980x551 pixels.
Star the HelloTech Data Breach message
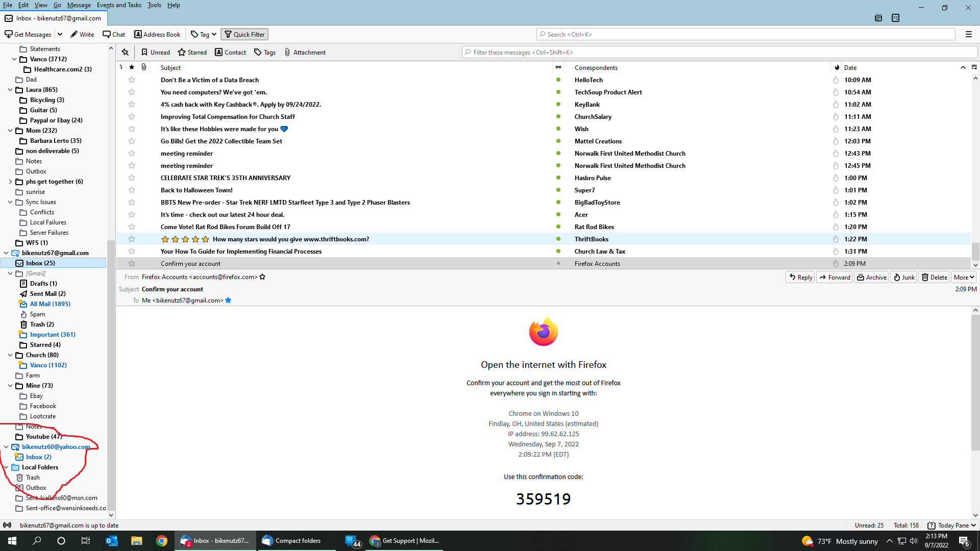[x=132, y=80]
